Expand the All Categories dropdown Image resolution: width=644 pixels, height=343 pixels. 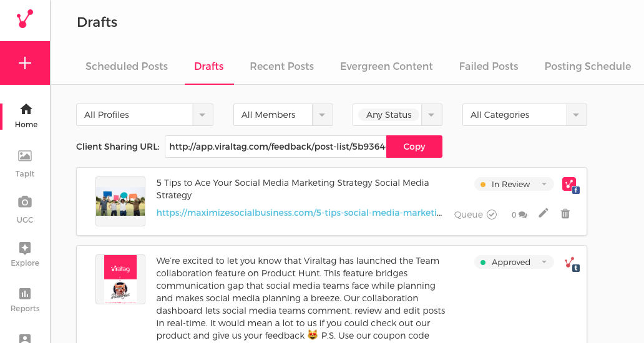(x=524, y=115)
